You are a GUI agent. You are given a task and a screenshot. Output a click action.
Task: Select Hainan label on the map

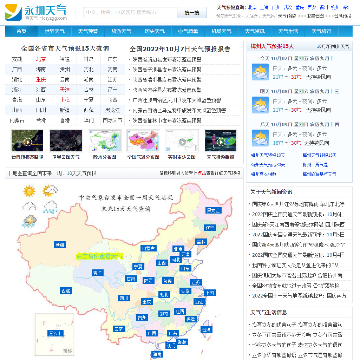(156, 354)
